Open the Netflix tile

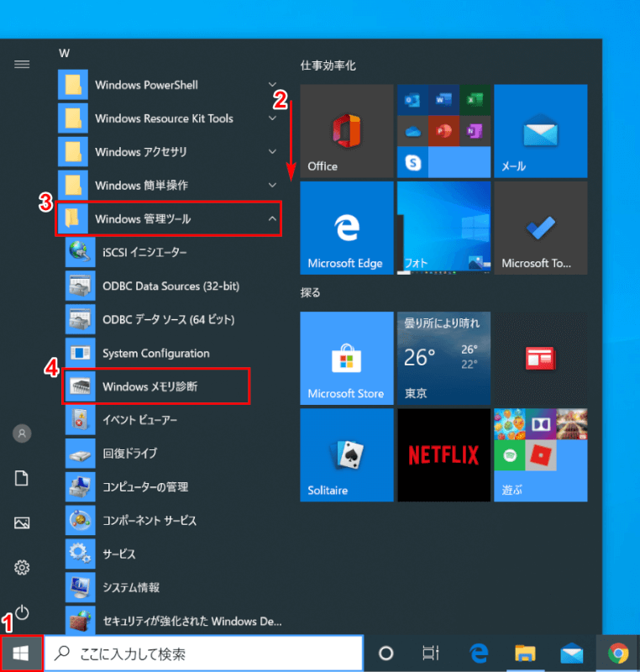coord(443,454)
